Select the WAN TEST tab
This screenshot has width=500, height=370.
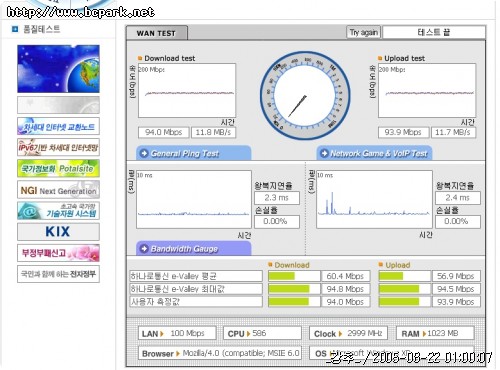click(156, 33)
